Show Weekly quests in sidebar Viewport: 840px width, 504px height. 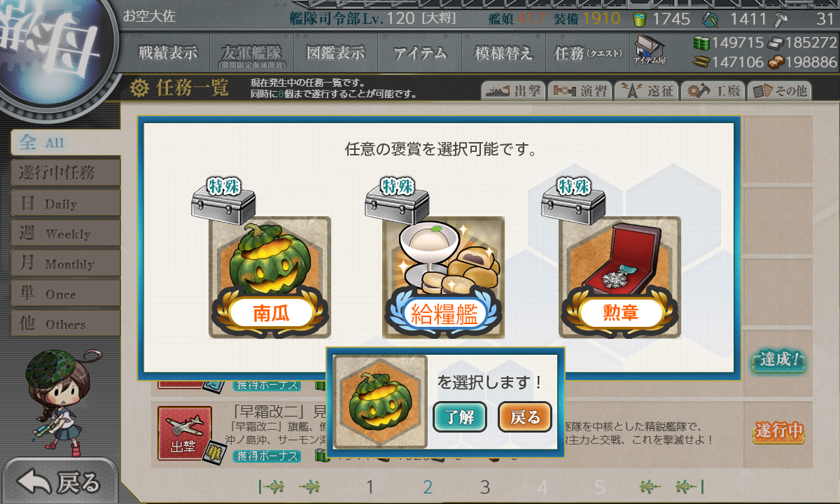[65, 233]
